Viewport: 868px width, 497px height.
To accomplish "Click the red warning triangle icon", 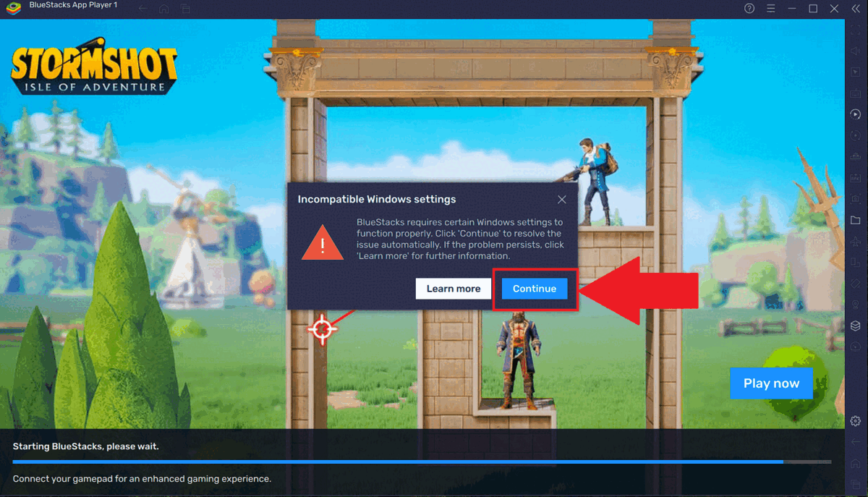I will pos(323,244).
